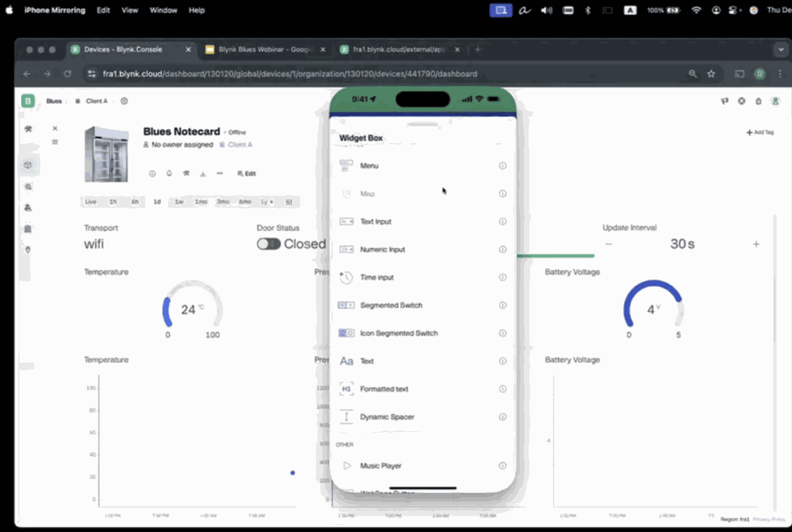Add the Segmented Switch widget

pyautogui.click(x=422, y=306)
